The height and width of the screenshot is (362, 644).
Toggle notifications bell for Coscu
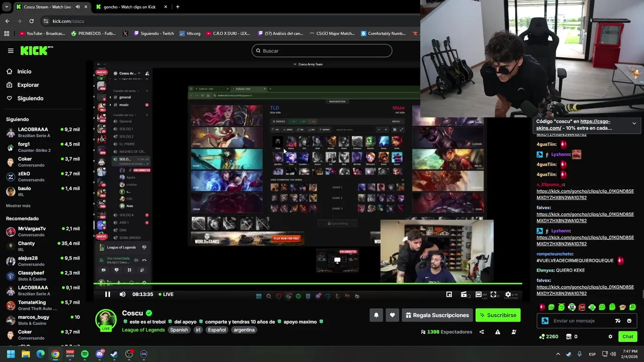(376, 315)
